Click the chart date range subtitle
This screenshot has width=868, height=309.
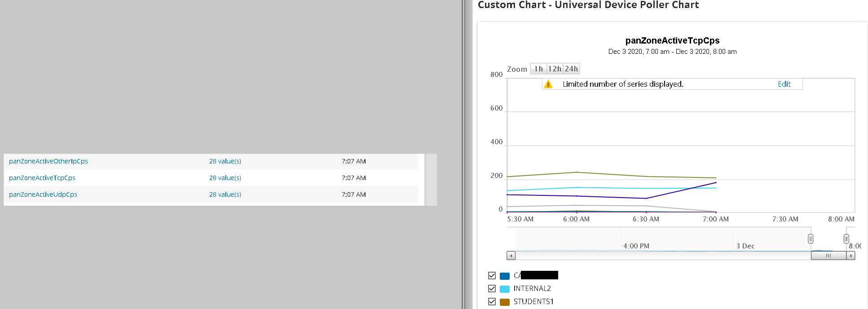point(672,52)
